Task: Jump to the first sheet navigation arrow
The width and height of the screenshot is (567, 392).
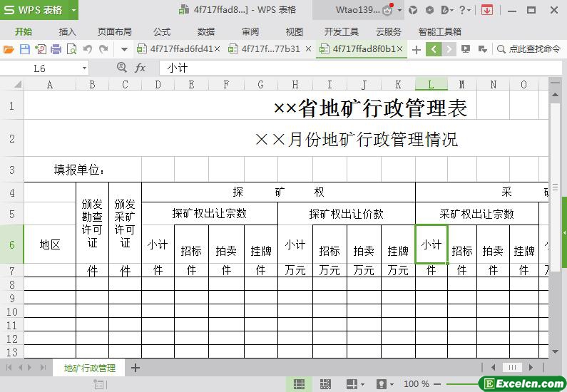Action: (9, 368)
